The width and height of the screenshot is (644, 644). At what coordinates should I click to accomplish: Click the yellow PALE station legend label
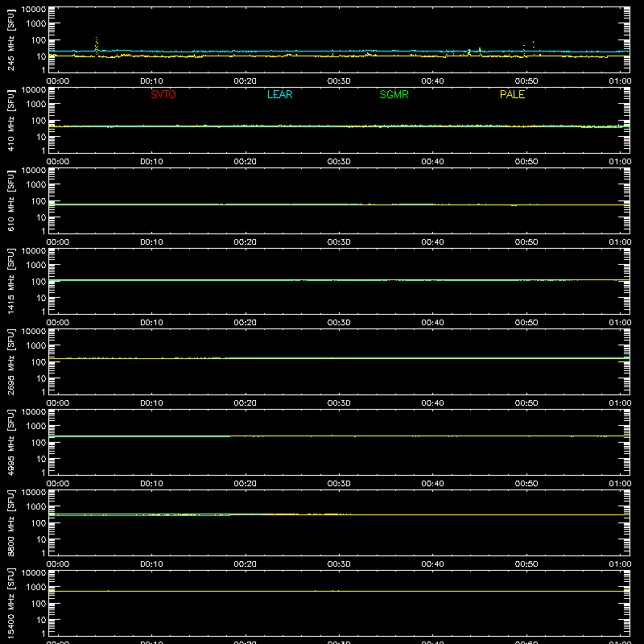pos(512,94)
